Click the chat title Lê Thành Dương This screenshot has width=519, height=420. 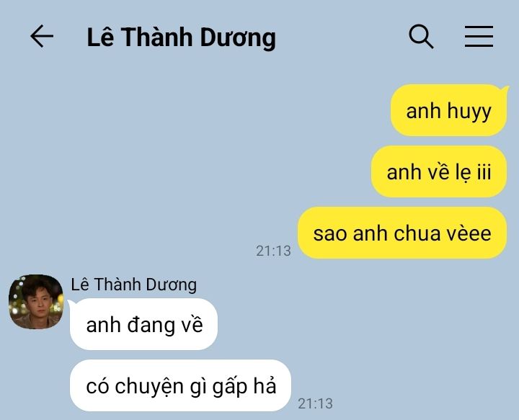(x=181, y=37)
